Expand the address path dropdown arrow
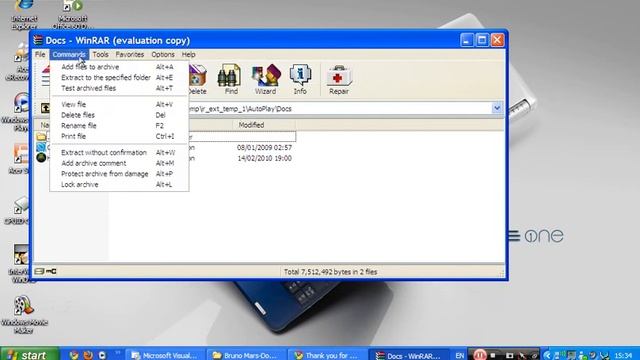 pos(497,108)
